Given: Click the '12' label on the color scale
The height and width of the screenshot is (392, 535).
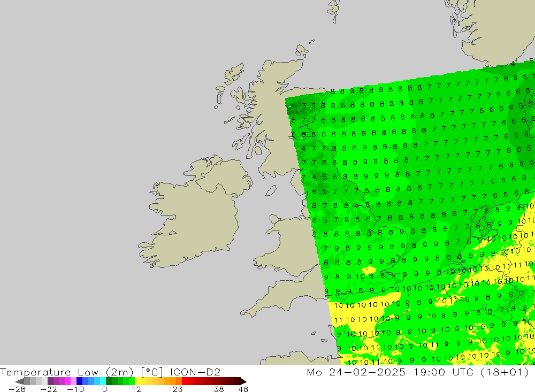Looking at the screenshot, I should [136, 389].
